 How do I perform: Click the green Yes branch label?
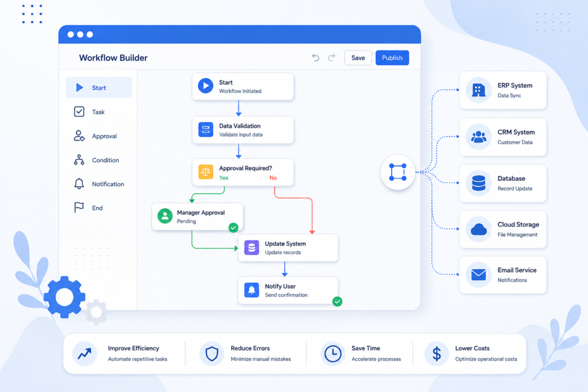pos(223,178)
